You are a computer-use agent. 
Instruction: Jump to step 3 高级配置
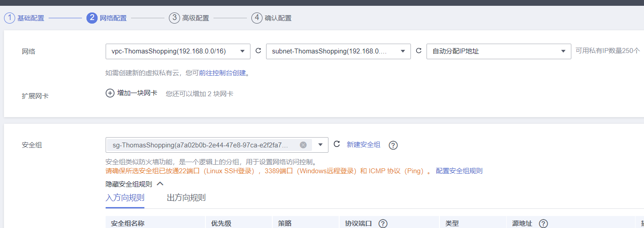(189, 18)
